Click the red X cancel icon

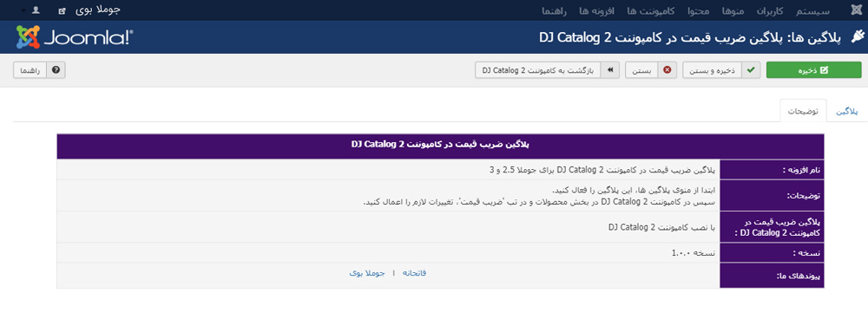coord(667,70)
